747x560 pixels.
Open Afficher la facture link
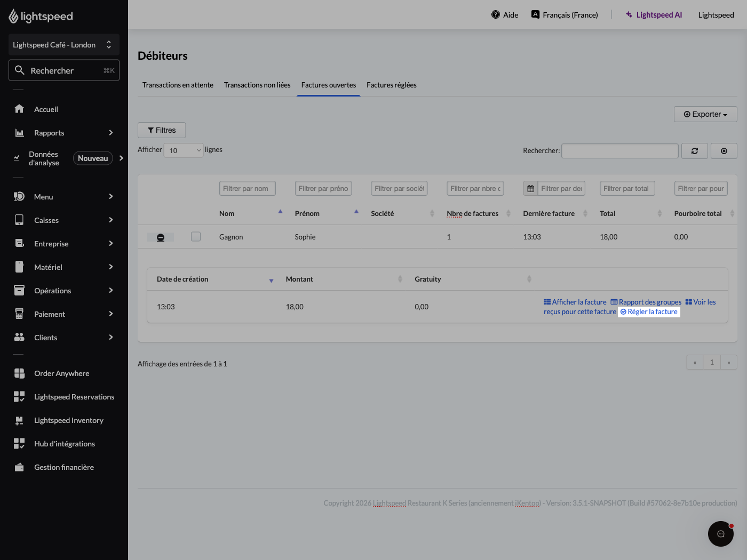click(x=575, y=302)
